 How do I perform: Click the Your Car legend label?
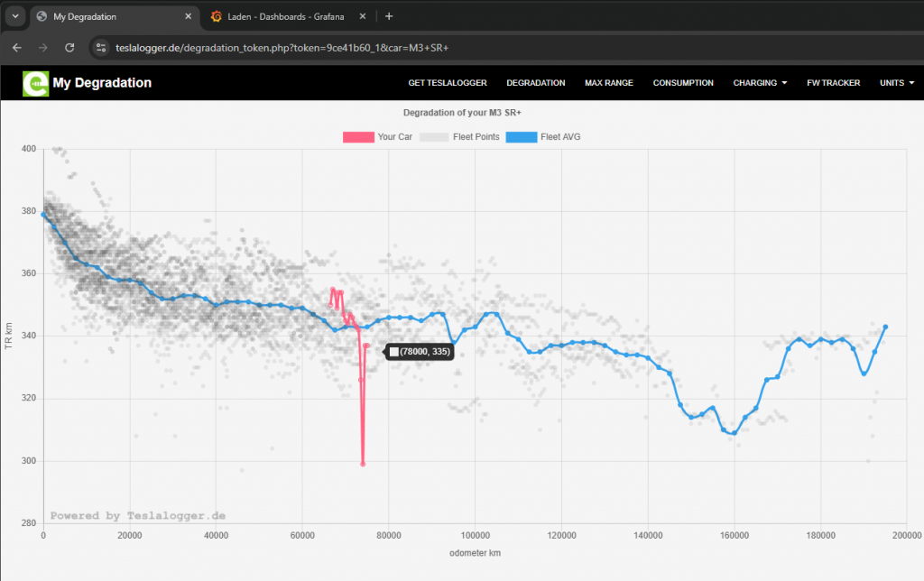click(x=395, y=137)
